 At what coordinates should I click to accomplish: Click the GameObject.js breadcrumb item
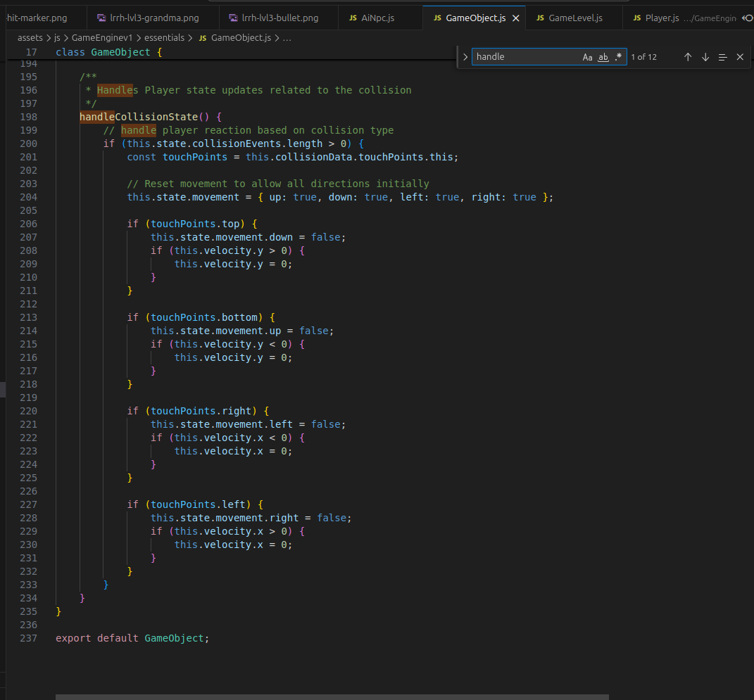click(x=235, y=37)
